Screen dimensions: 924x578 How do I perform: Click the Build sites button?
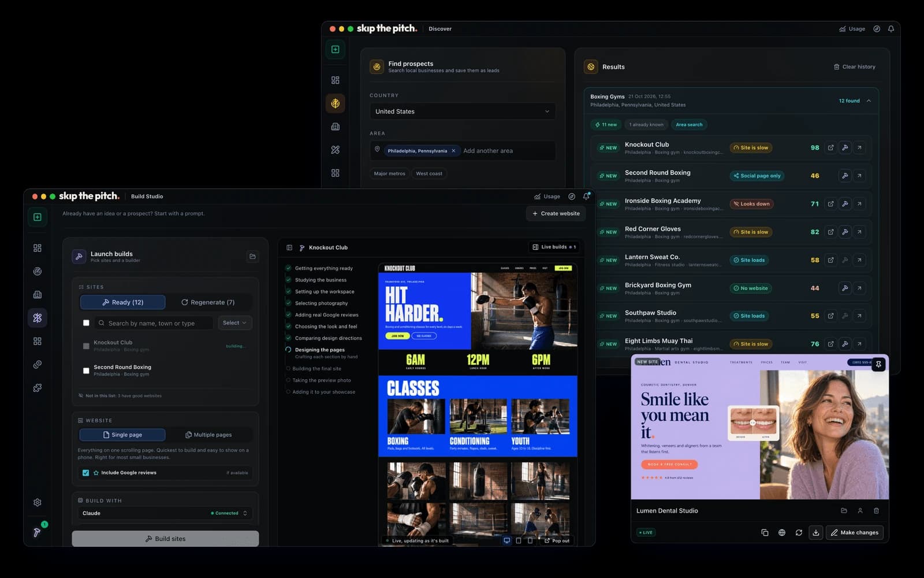tap(165, 539)
